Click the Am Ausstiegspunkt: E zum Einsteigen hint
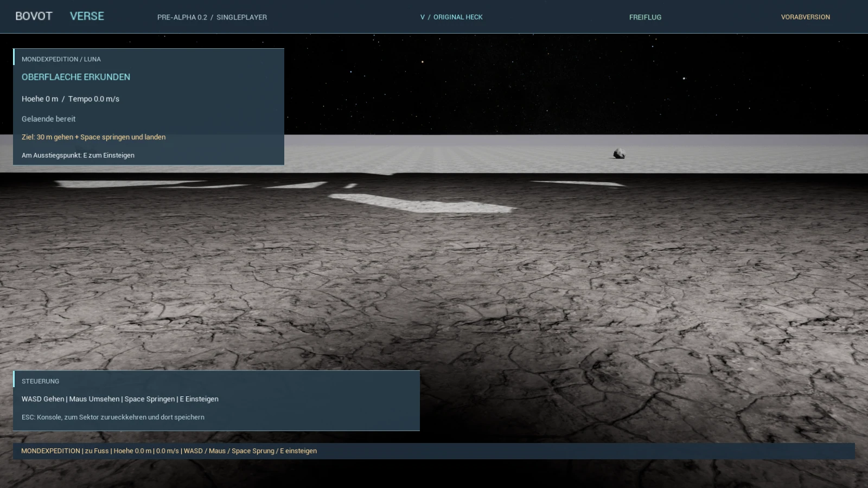868x488 pixels. (78, 155)
